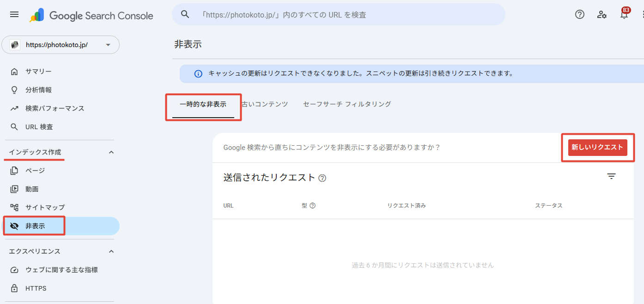
Task: Click the crossed-eye icon beside 非表示
Action: (14, 226)
